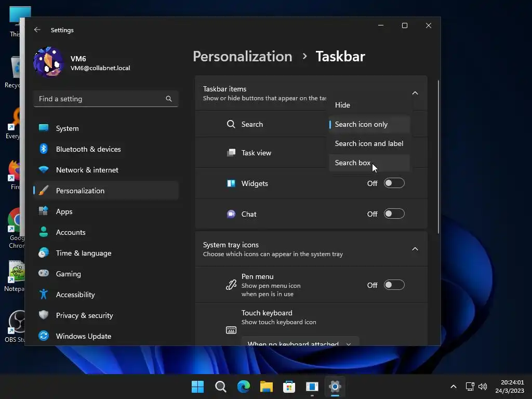This screenshot has height=399, width=532.
Task: Collapse the System tray icons section chevron
Action: [x=415, y=249]
